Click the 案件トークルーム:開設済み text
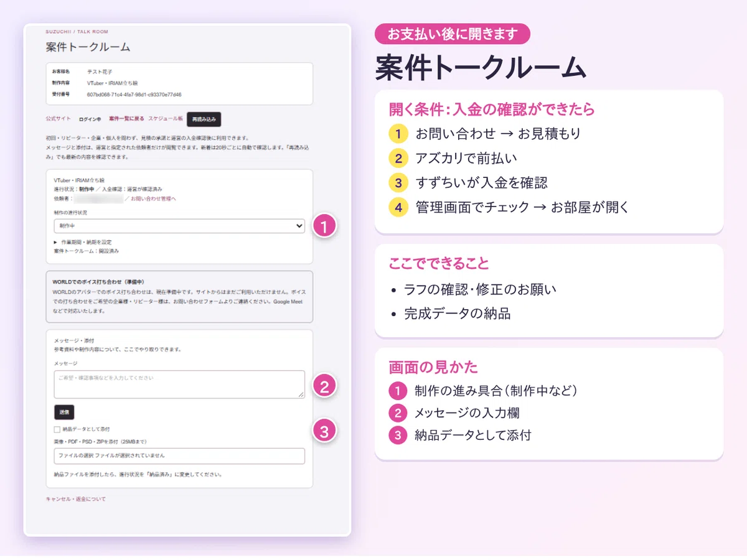This screenshot has width=747, height=560. coord(87,251)
